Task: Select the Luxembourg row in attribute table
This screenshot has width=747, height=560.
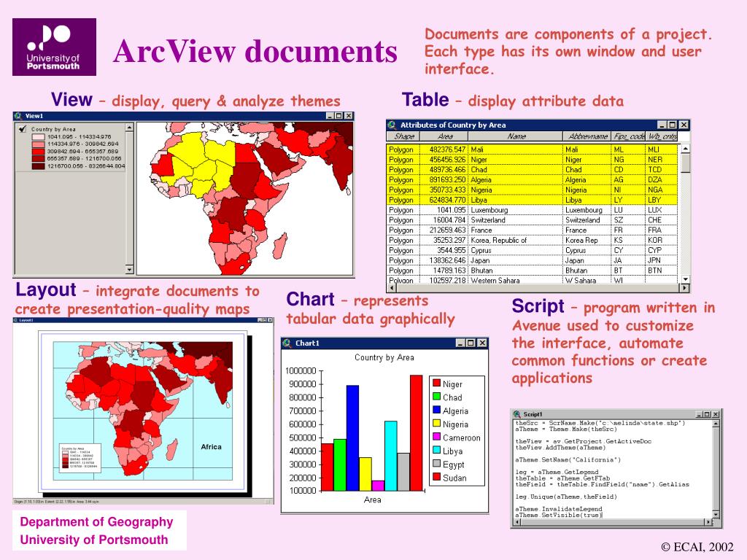Action: click(x=532, y=210)
